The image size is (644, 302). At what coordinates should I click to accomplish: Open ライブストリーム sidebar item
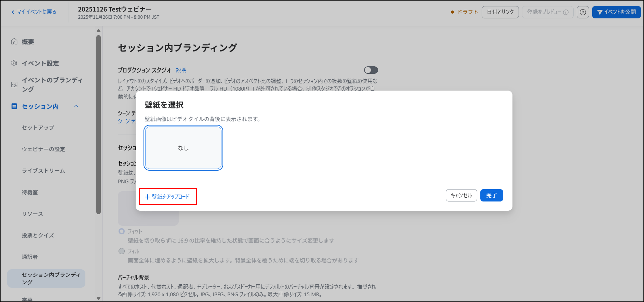44,171
